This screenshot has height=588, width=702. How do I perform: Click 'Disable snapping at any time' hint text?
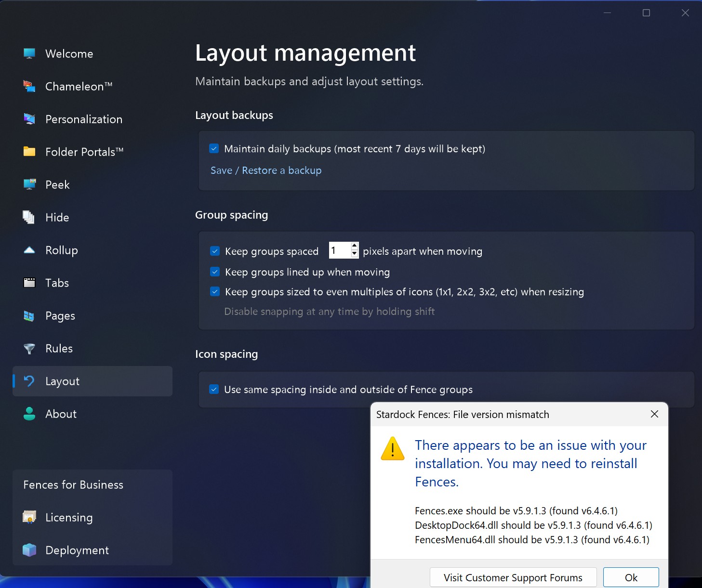330,312
